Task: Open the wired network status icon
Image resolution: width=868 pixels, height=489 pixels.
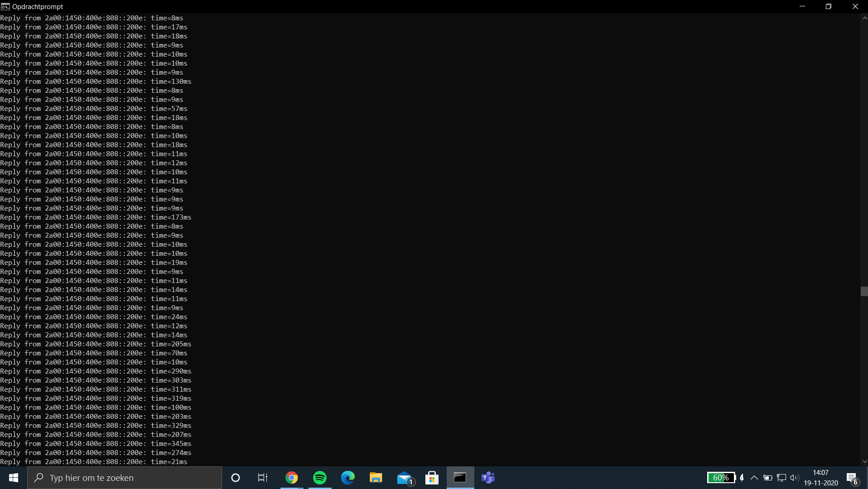Action: click(781, 478)
